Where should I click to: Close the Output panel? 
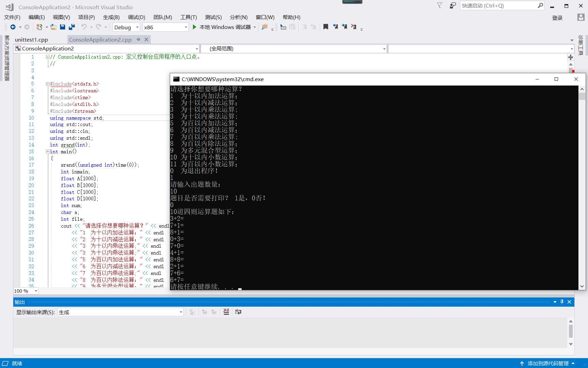(569, 302)
